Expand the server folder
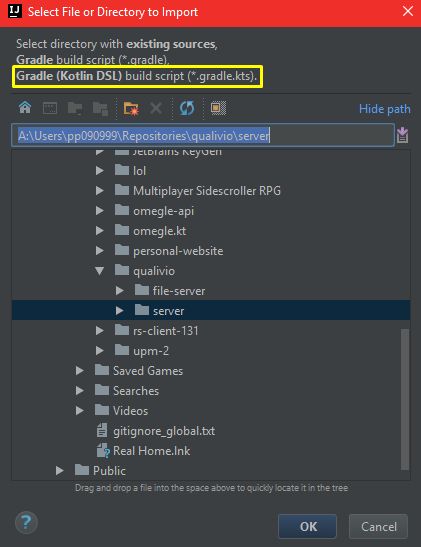421x547 pixels. (x=120, y=310)
